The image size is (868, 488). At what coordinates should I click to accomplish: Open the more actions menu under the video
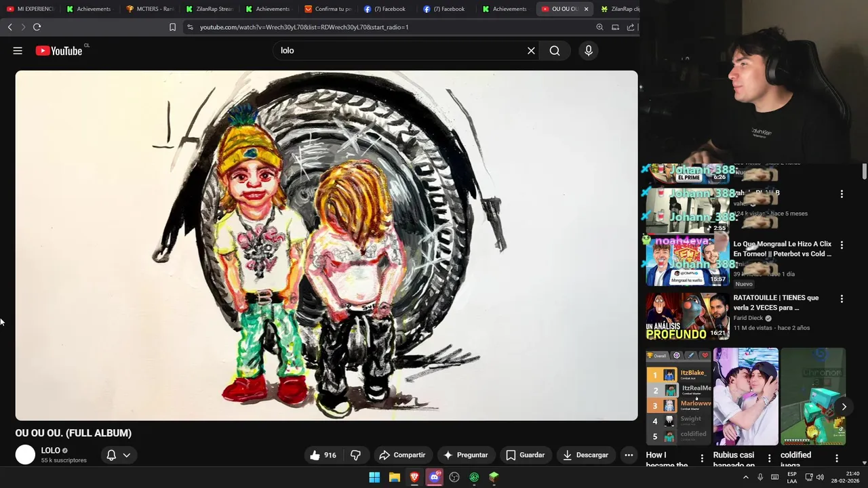(x=629, y=455)
